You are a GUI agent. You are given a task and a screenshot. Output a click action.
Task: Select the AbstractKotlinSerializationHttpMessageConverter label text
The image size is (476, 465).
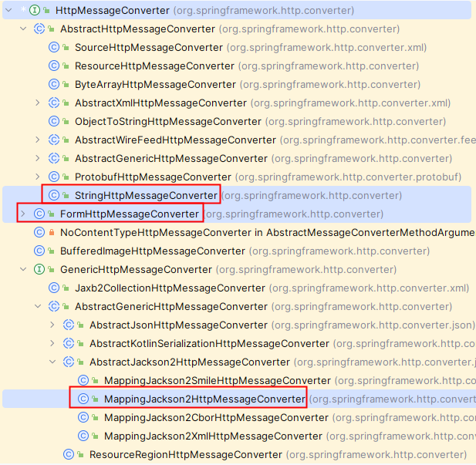[x=210, y=344]
